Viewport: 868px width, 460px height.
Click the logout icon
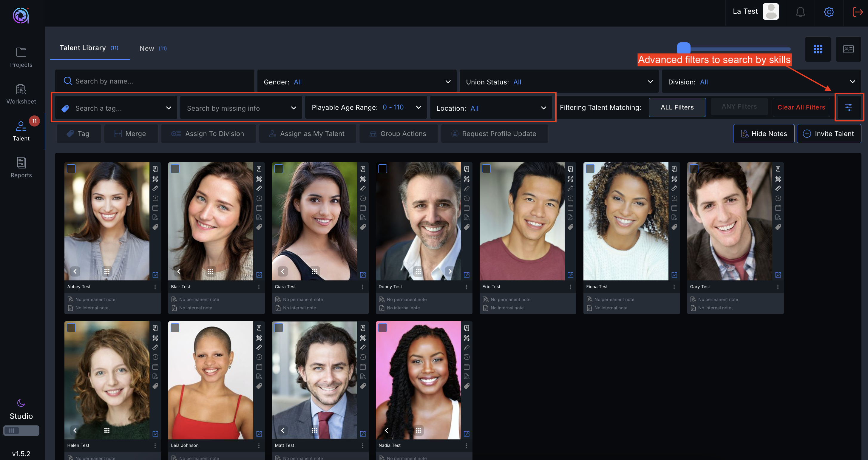[x=857, y=13]
